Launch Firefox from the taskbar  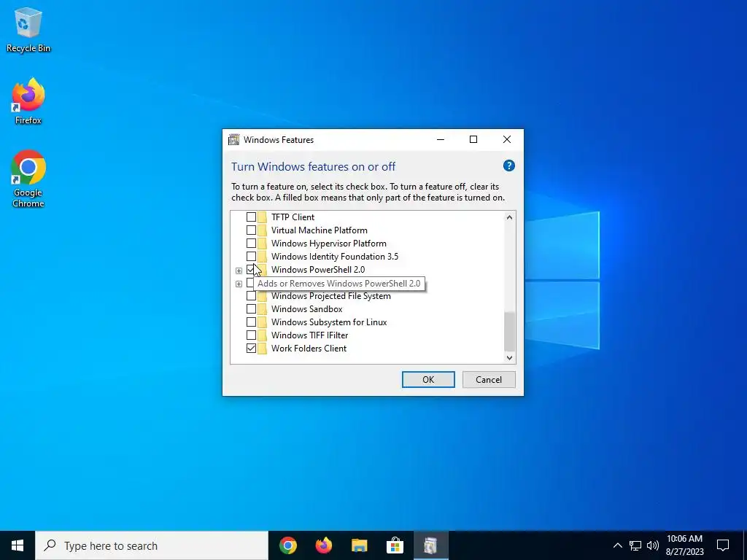coord(323,545)
